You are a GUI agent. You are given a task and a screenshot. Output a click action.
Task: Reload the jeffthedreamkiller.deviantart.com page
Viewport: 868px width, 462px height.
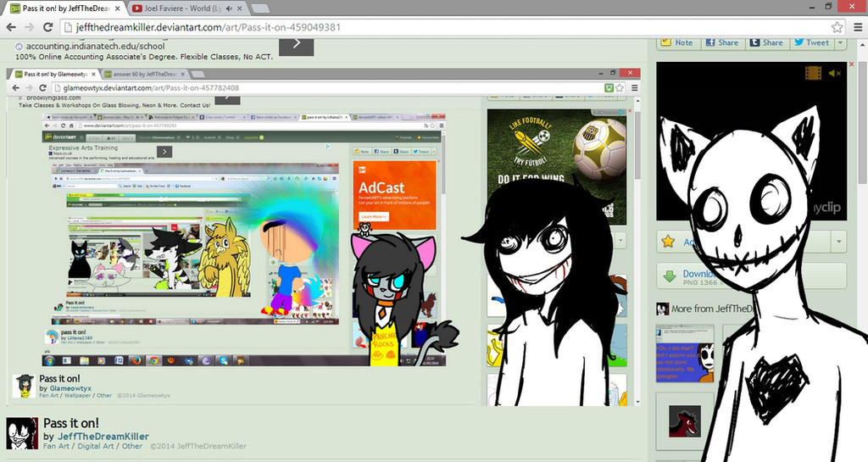48,27
